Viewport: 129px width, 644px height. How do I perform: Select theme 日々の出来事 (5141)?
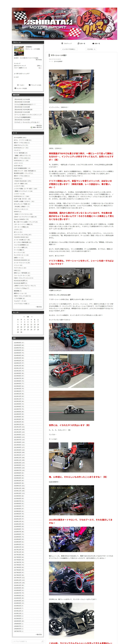[20, 137]
